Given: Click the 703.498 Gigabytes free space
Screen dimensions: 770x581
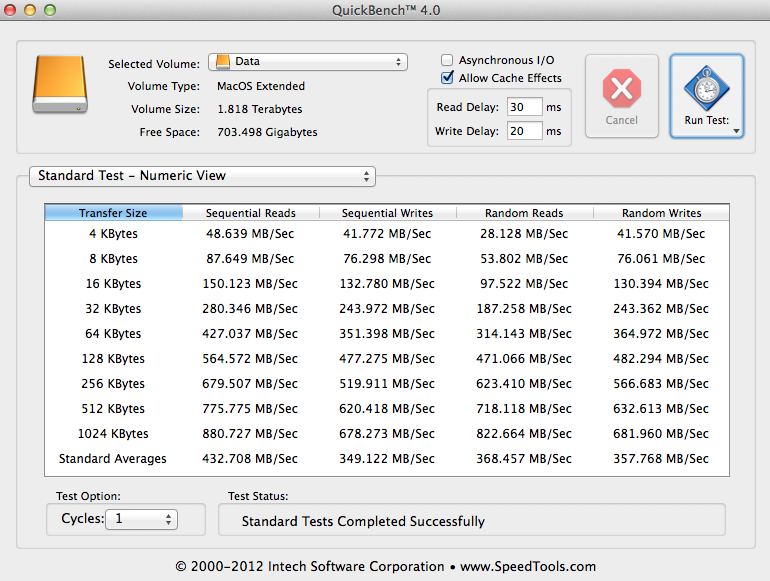Looking at the screenshot, I should 268,132.
